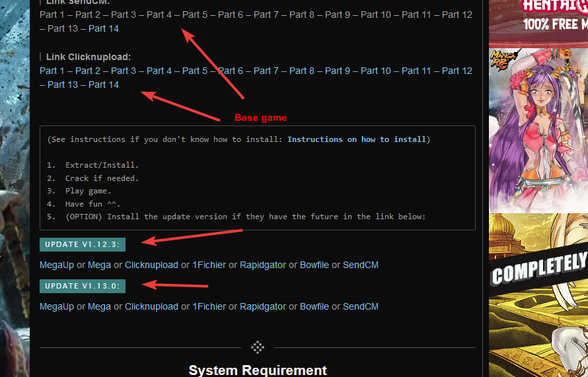Open Part 10 under Link Clicknupload

point(376,71)
